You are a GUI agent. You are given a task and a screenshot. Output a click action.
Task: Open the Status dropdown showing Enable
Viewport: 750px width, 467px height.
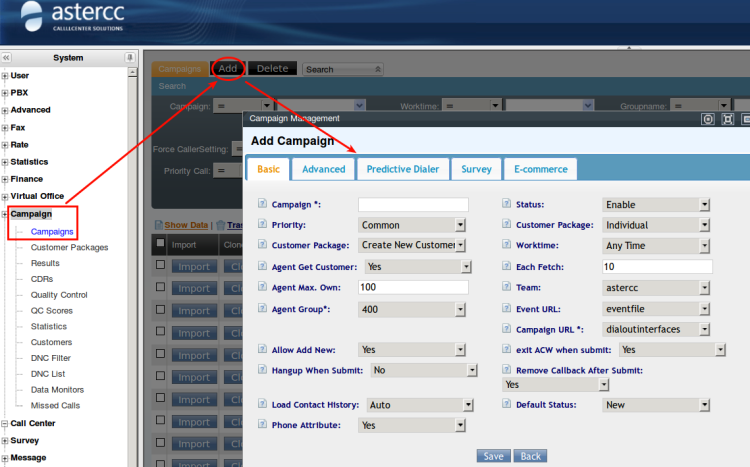pos(655,205)
